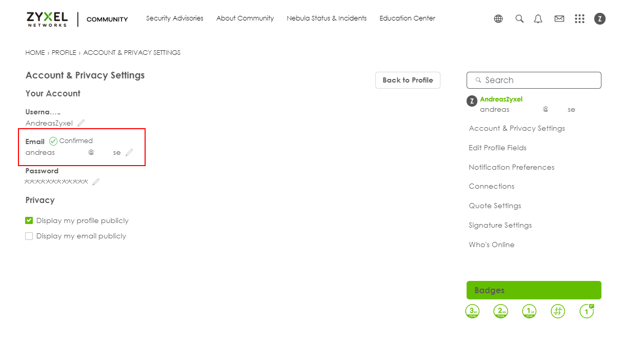Open the notifications bell
The image size is (644, 344).
[x=538, y=19]
